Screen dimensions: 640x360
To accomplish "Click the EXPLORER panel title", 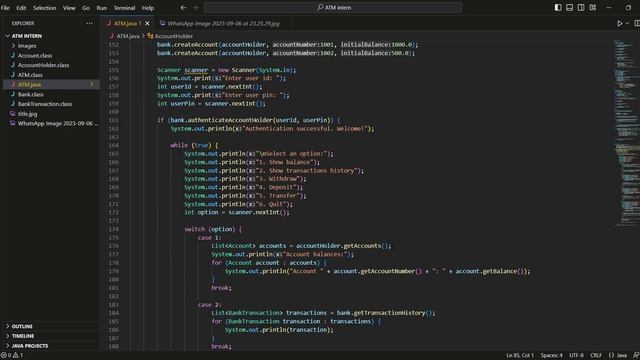I will 23,23.
